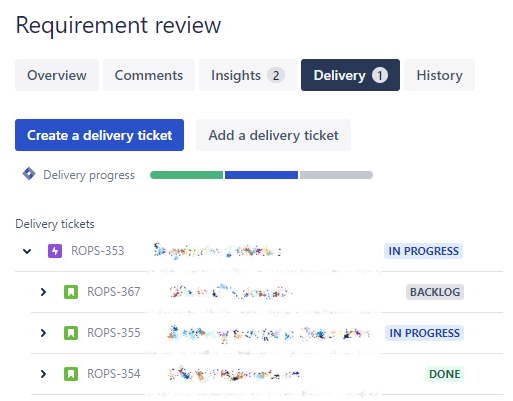Open the Insights tab

point(248,75)
